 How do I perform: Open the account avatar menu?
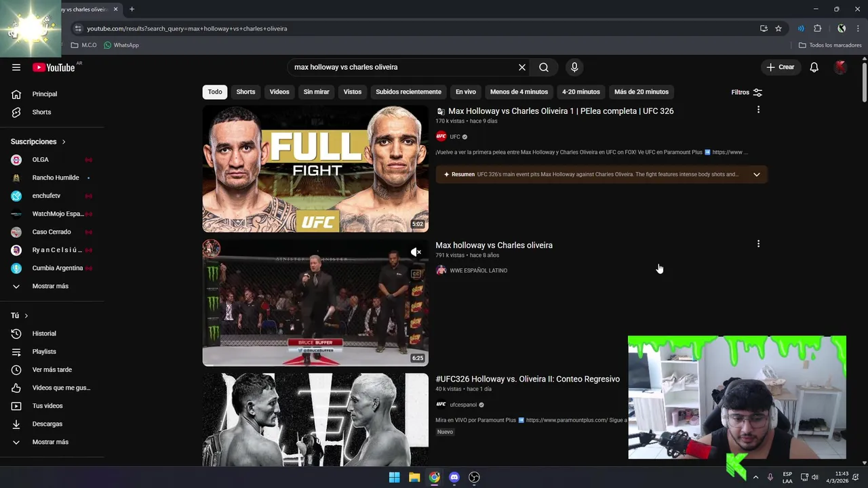pos(841,67)
